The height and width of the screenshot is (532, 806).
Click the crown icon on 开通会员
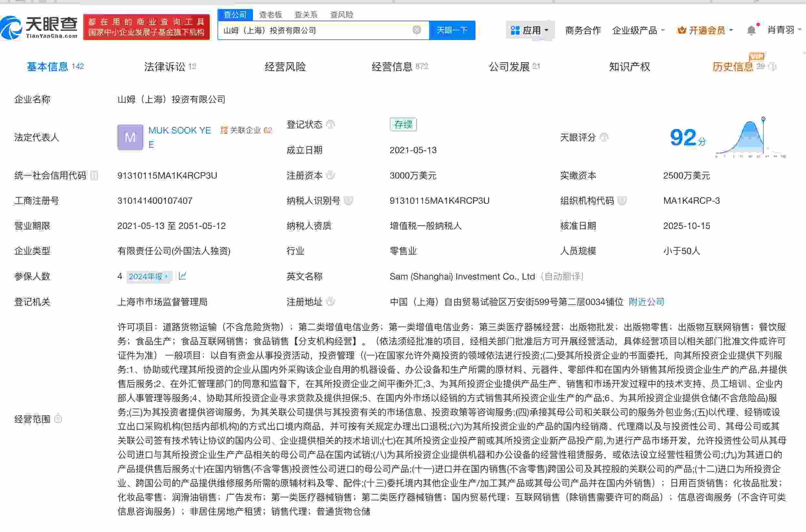681,30
